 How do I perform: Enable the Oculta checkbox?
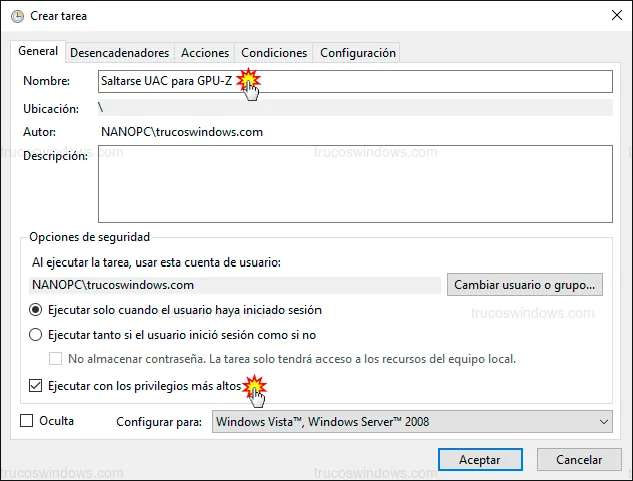point(27,422)
